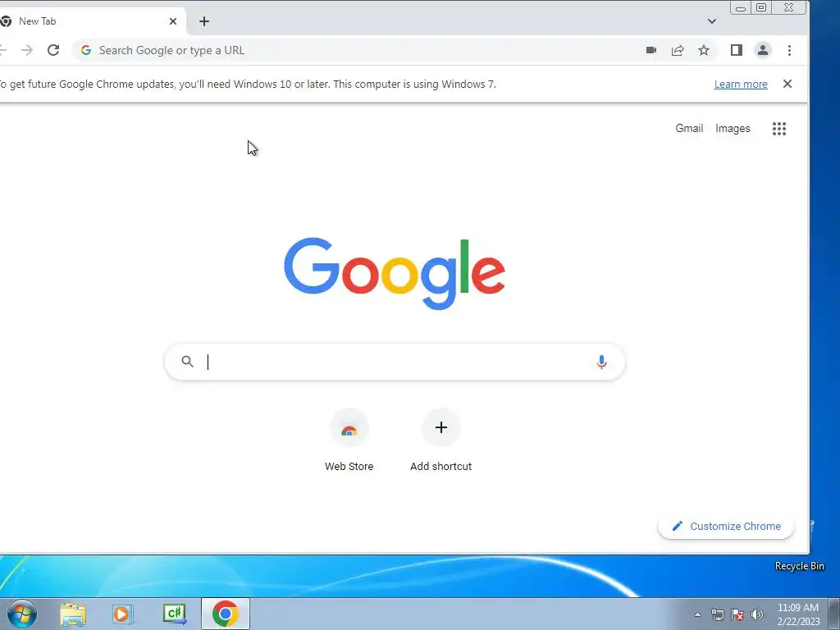
Task: Select the Chrome taskbar button
Action: (226, 614)
